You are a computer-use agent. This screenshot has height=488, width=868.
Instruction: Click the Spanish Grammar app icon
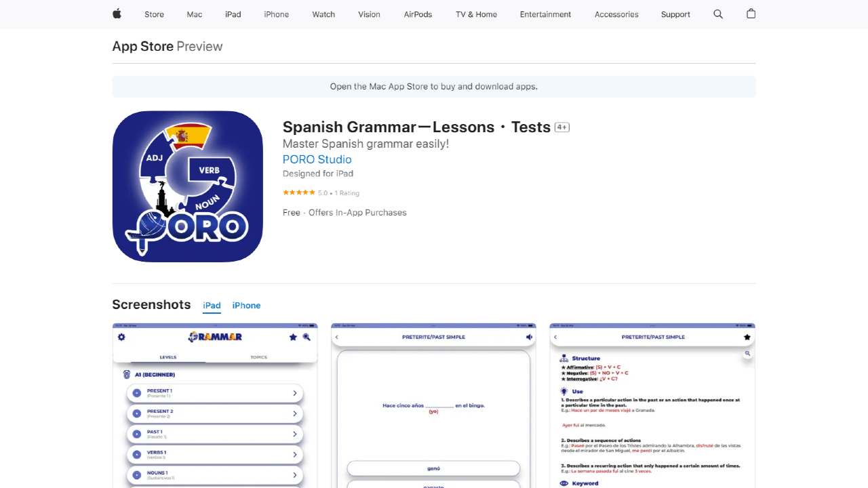pos(187,186)
